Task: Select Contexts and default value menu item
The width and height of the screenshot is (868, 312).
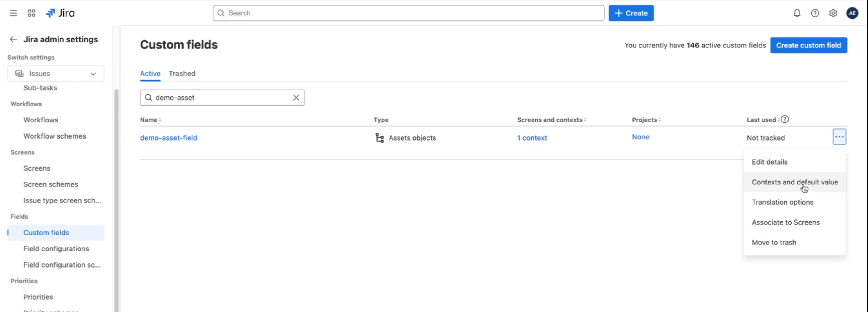Action: pos(794,182)
